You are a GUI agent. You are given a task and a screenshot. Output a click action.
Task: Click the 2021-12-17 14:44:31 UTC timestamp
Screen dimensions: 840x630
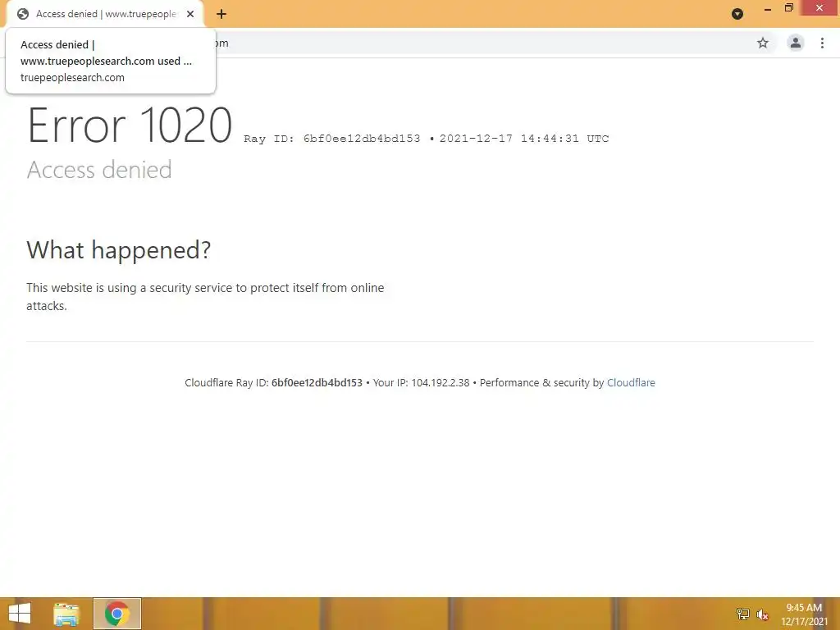(524, 139)
